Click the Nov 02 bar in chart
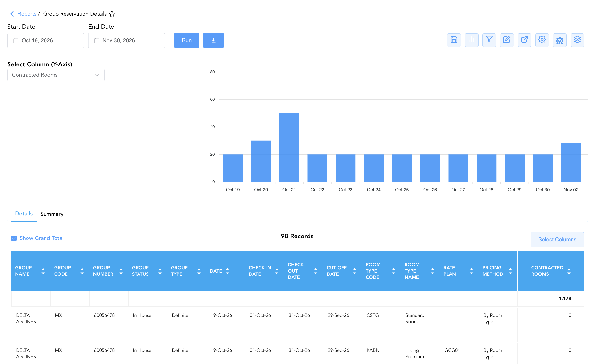 [x=571, y=163]
